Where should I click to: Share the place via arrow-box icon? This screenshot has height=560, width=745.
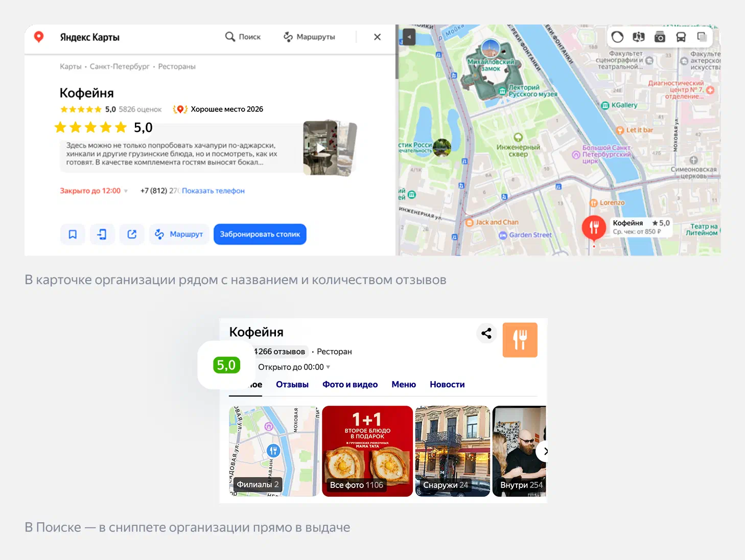132,234
